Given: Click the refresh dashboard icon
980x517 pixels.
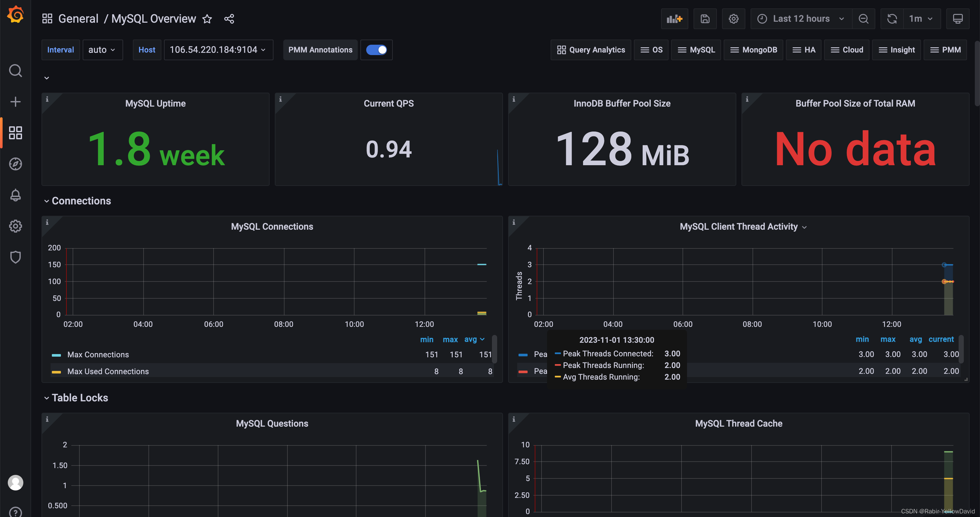Looking at the screenshot, I should (892, 19).
